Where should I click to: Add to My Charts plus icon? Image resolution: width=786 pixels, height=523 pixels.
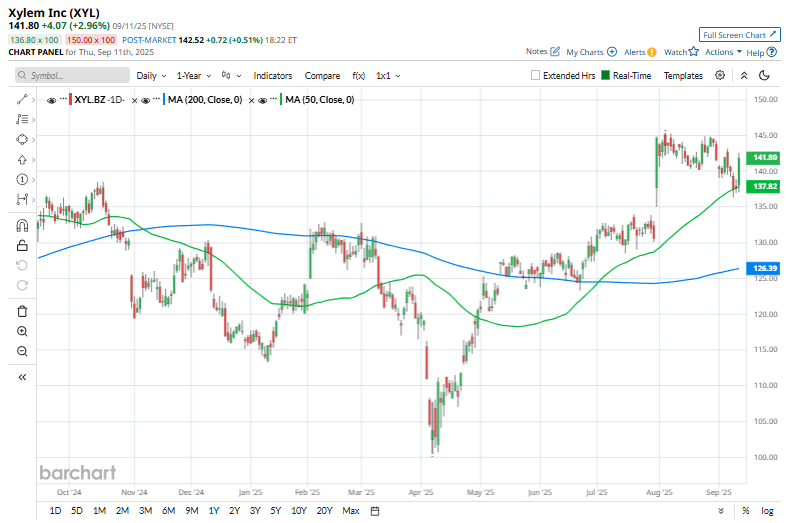612,52
